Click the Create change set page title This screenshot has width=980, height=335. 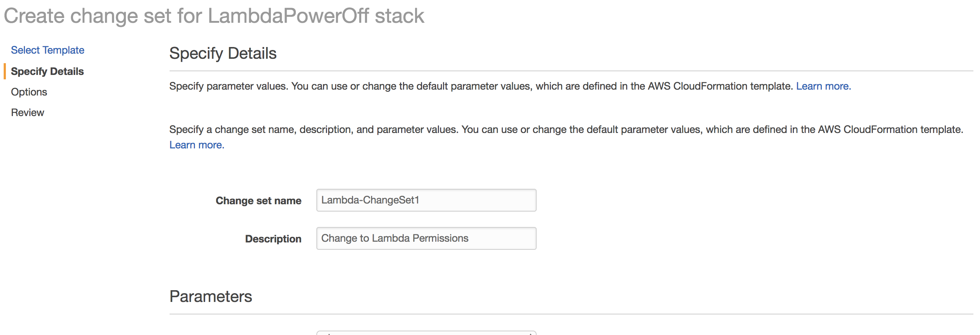(213, 15)
